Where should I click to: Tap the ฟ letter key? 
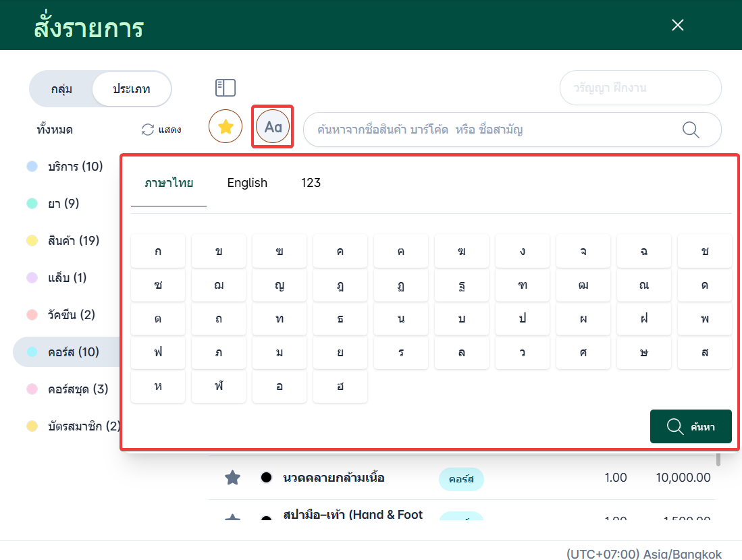tap(158, 352)
